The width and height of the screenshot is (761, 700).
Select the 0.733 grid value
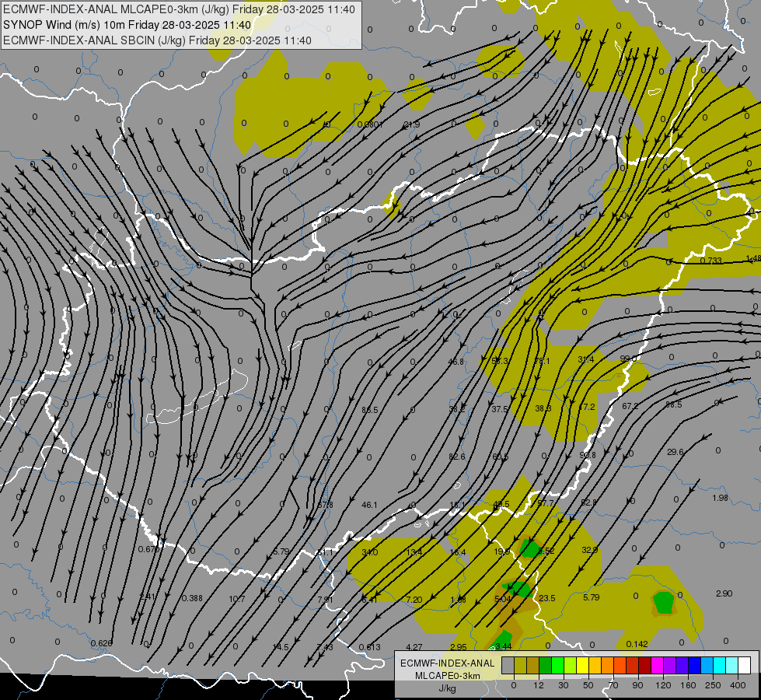coord(711,261)
